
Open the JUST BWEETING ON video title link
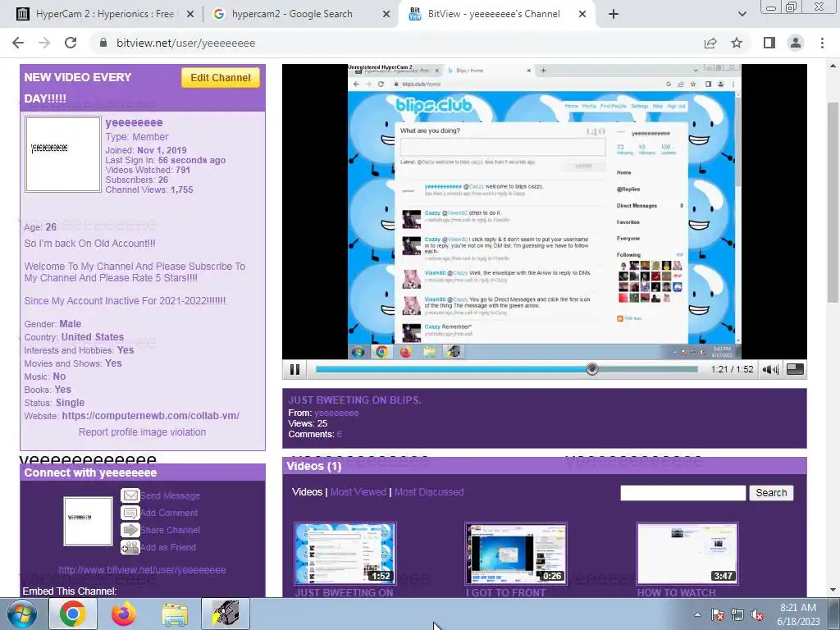click(344, 592)
